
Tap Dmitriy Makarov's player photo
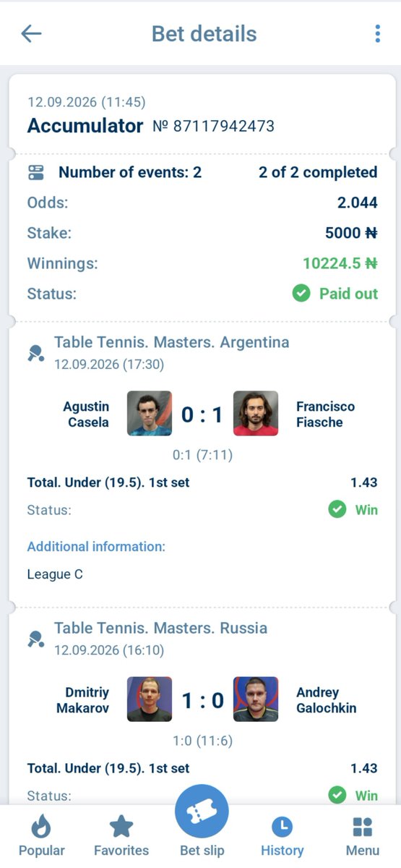coord(150,699)
